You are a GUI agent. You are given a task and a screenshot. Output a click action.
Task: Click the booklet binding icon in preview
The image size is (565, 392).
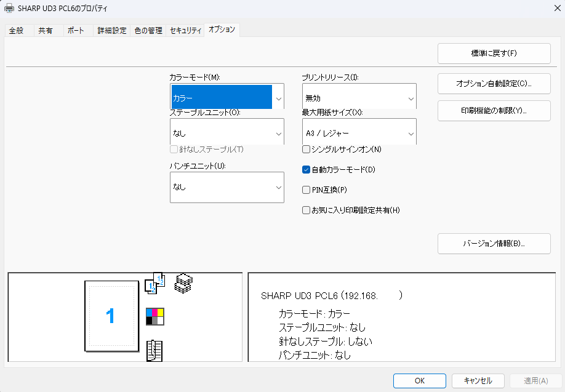tap(154, 351)
